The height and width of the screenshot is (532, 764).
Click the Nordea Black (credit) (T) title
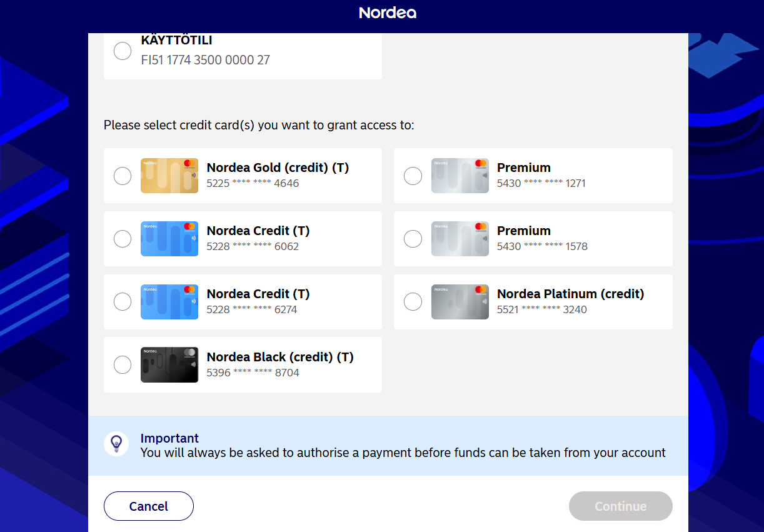click(x=280, y=357)
